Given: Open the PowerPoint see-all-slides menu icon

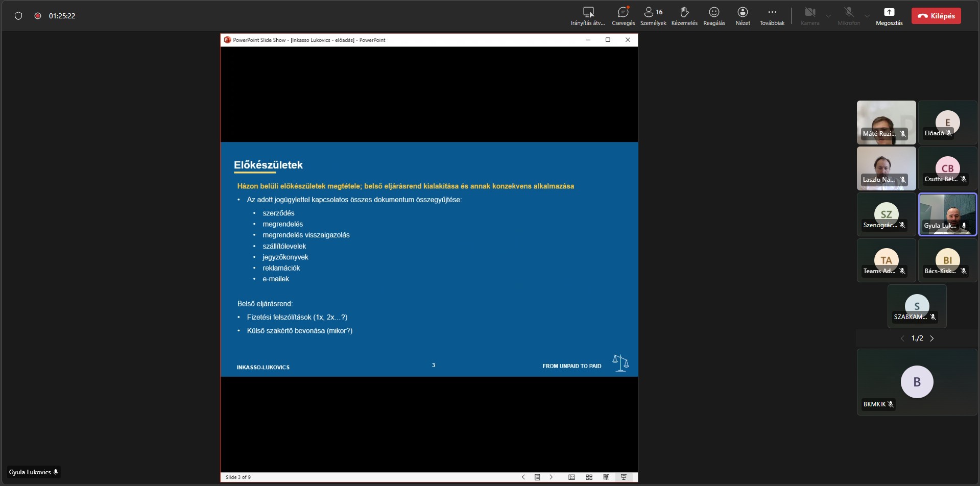Looking at the screenshot, I should coord(537,477).
